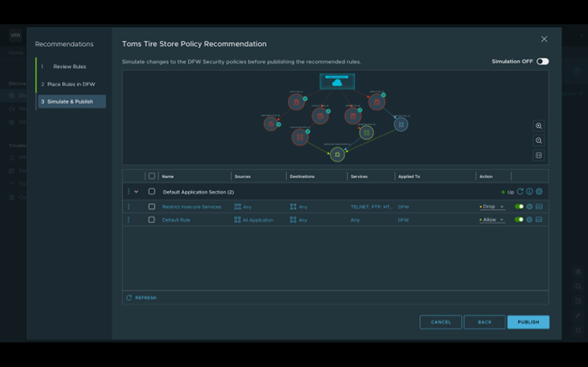Check the Restrict Insecure Services checkbox
Image resolution: width=588 pixels, height=367 pixels.
[x=152, y=207]
